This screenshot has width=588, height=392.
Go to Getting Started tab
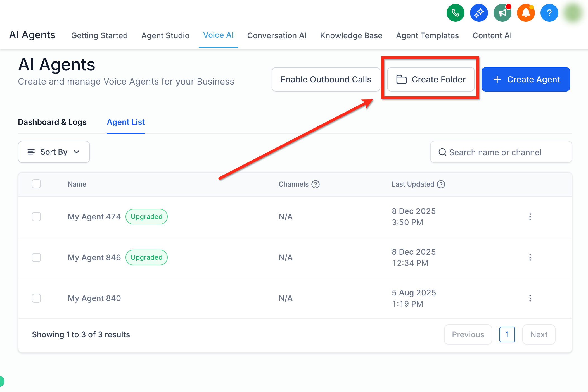99,35
